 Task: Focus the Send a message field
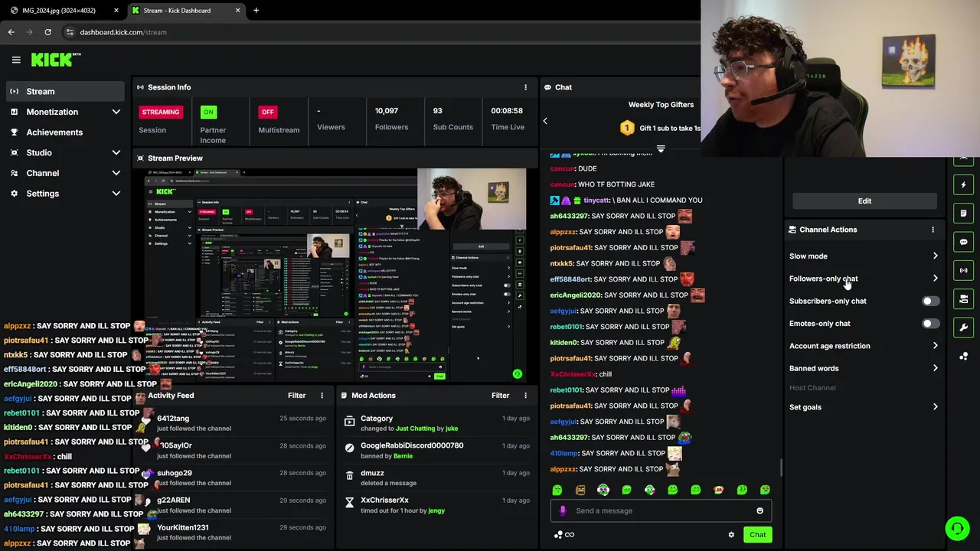click(661, 510)
